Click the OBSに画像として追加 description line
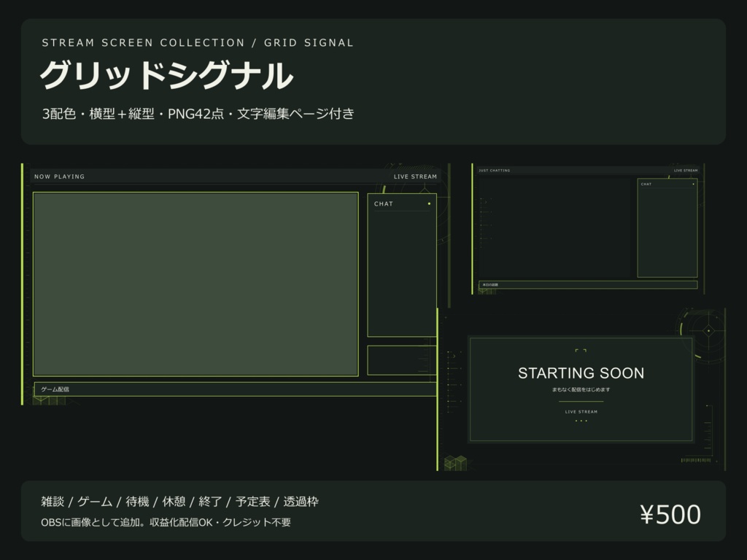747x560 pixels. click(166, 522)
